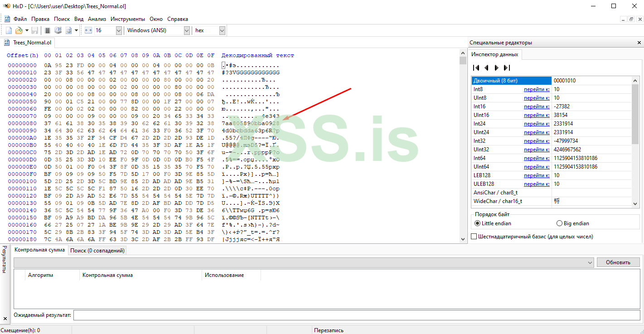Screen dimensions: 644x334
Task: Open the recent files arrow next to Open
Action: [x=27, y=30]
